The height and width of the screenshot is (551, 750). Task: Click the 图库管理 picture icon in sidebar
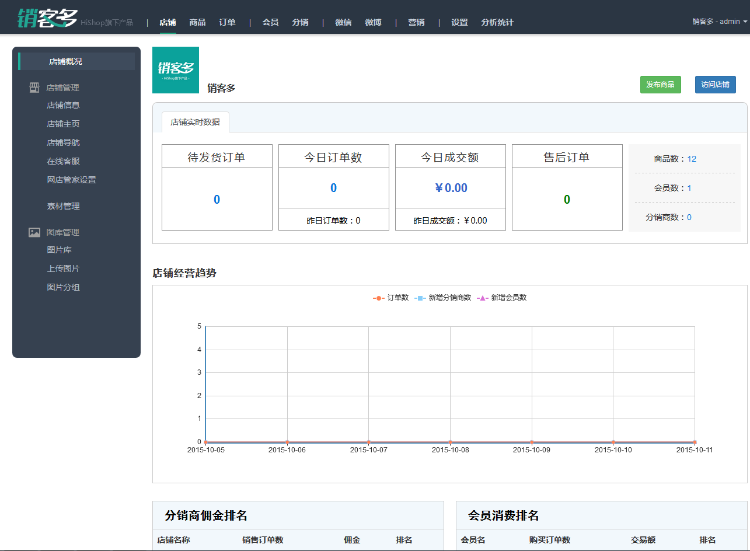click(34, 233)
